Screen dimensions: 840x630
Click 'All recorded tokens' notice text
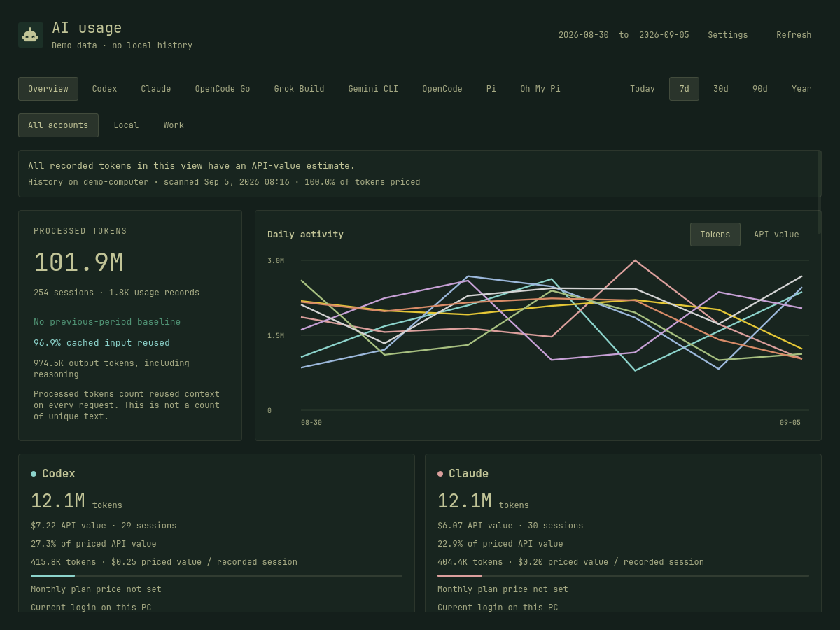pyautogui.click(x=192, y=166)
